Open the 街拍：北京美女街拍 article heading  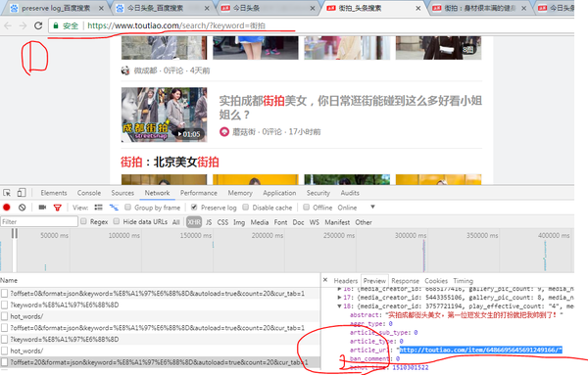[170, 163]
